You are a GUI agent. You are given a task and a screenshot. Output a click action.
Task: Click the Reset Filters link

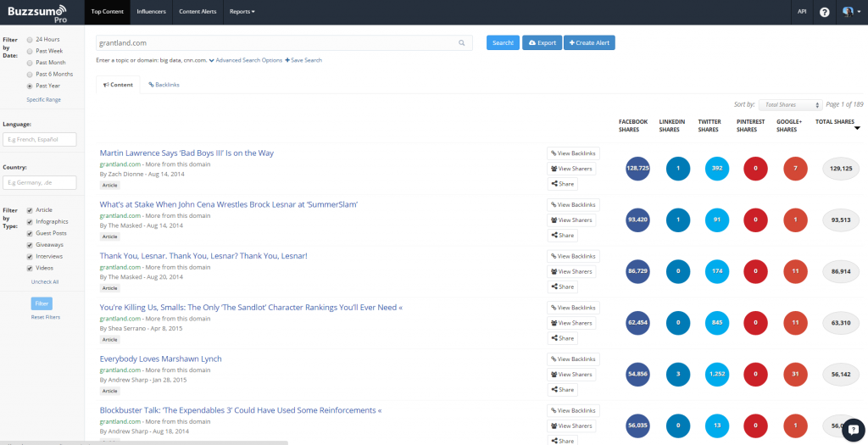point(46,317)
